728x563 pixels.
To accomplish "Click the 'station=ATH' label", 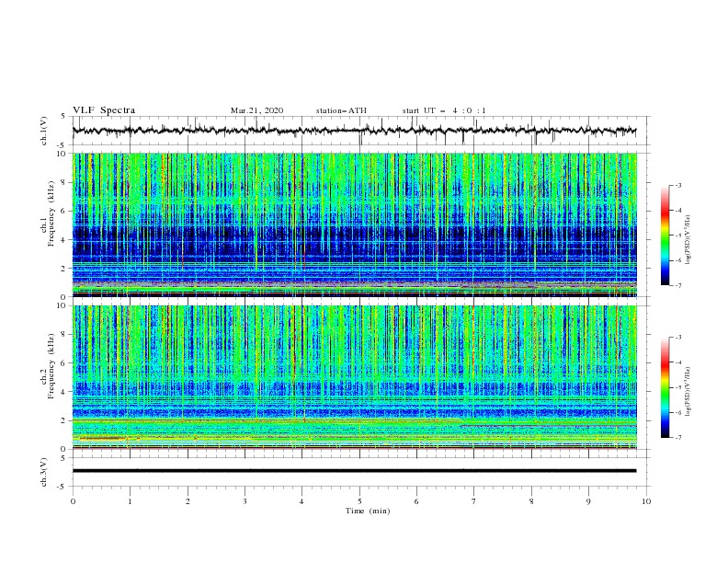I will point(341,110).
